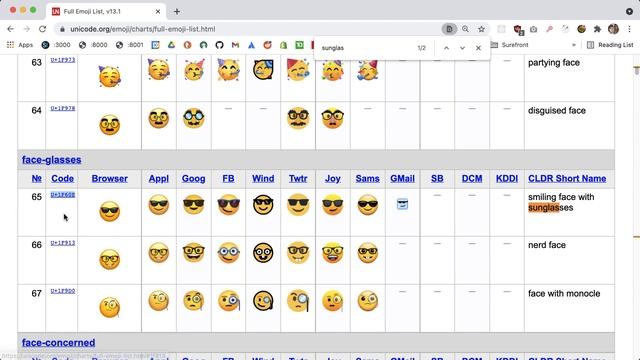Screen dimensions: 640x360
Task: Click the FB column header
Action: tap(228, 178)
